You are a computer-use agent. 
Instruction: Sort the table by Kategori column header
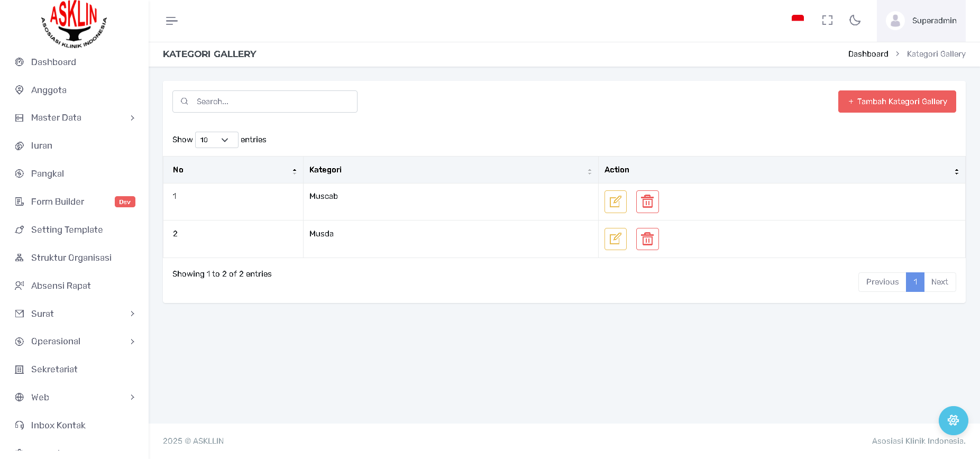point(450,170)
